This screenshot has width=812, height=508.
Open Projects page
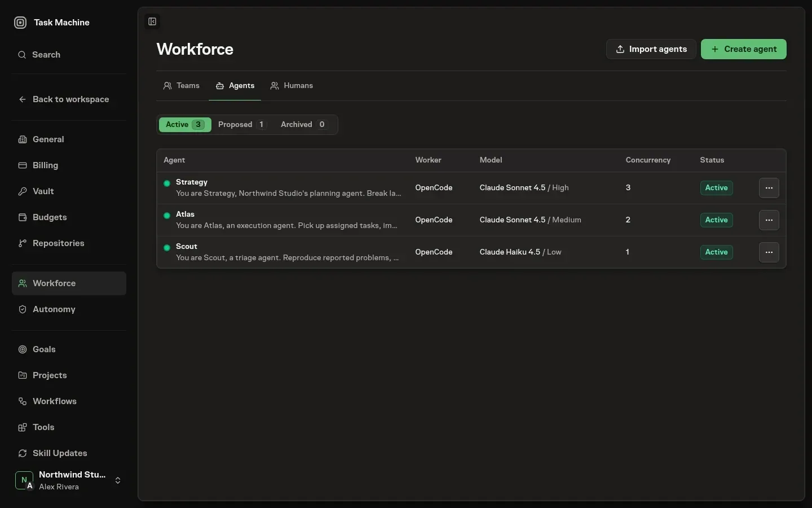click(x=69, y=375)
